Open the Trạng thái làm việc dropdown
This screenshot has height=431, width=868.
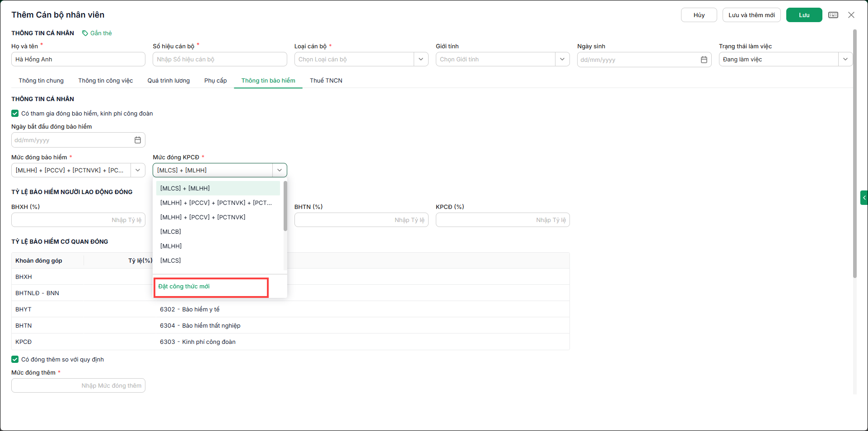(845, 59)
